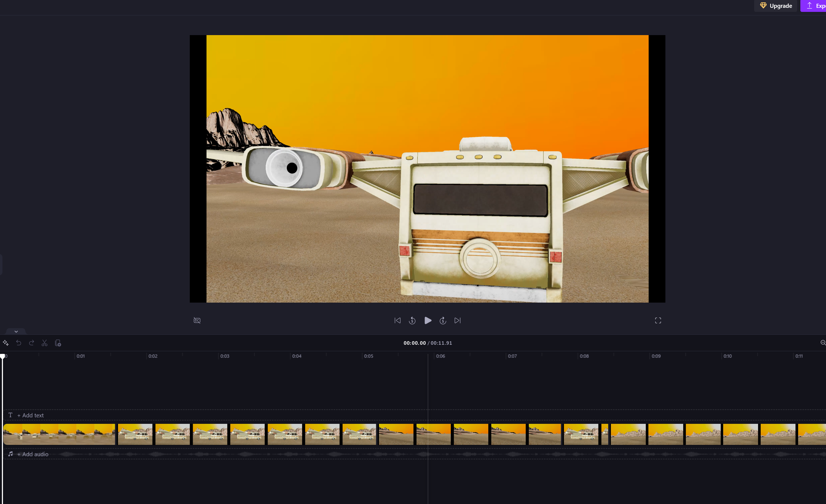The width and height of the screenshot is (826, 504).
Task: Toggle the captions-off icon below the preview
Action: coord(197,320)
